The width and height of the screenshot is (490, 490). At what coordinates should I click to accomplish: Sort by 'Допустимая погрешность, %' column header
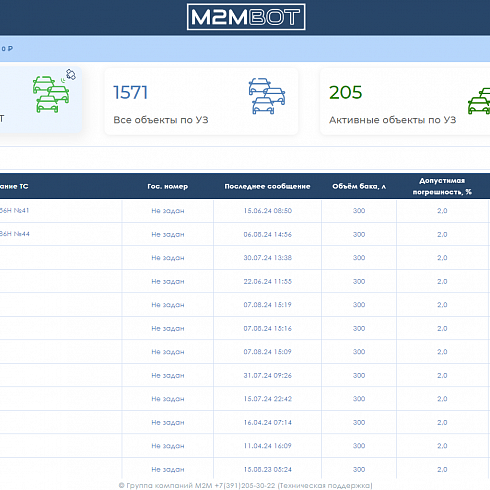(x=442, y=186)
